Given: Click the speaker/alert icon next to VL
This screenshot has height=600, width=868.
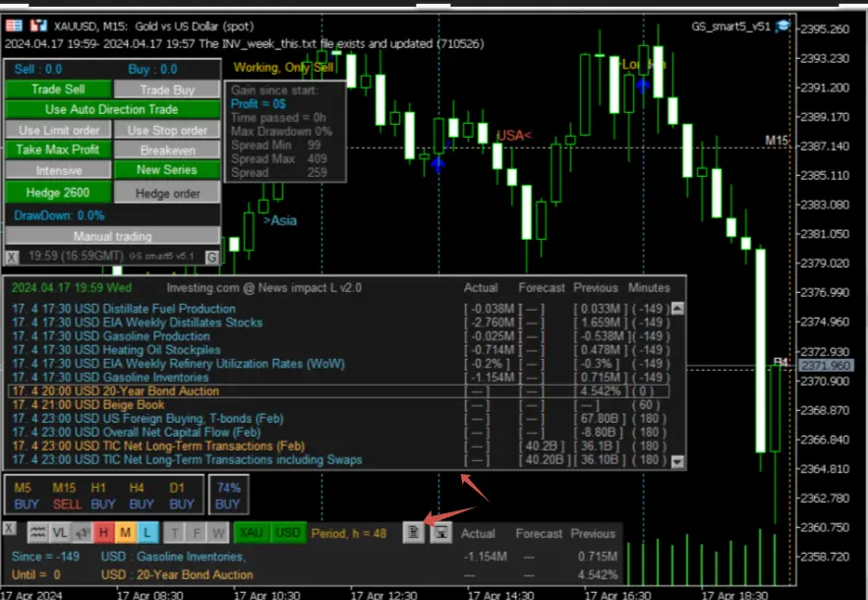Looking at the screenshot, I should click(x=81, y=532).
